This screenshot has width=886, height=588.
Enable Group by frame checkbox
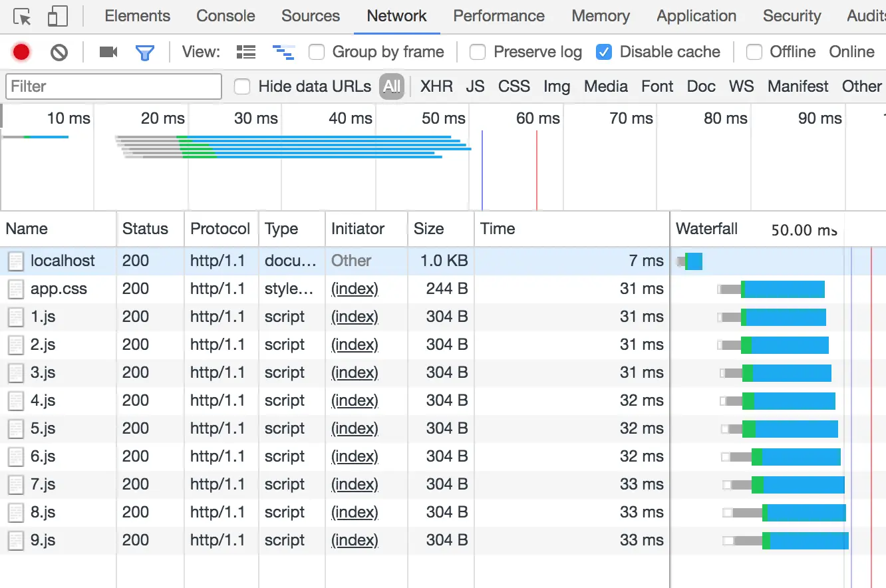317,52
